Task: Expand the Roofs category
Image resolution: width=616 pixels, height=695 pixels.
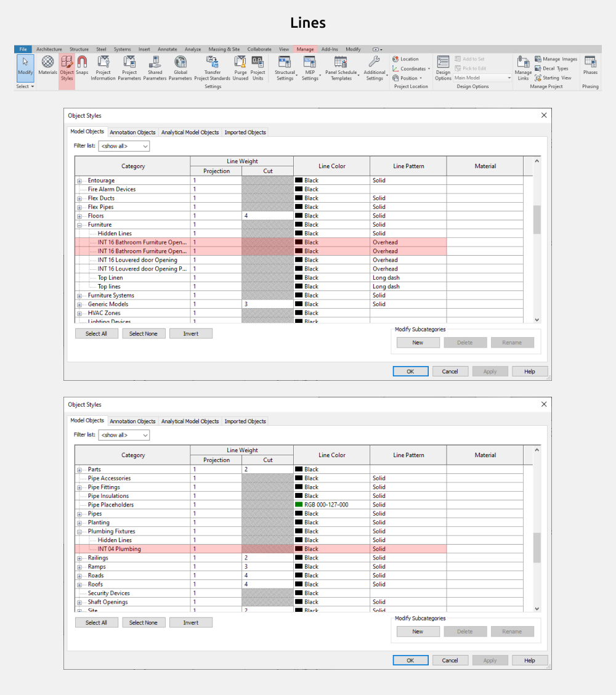Action: tap(79, 585)
